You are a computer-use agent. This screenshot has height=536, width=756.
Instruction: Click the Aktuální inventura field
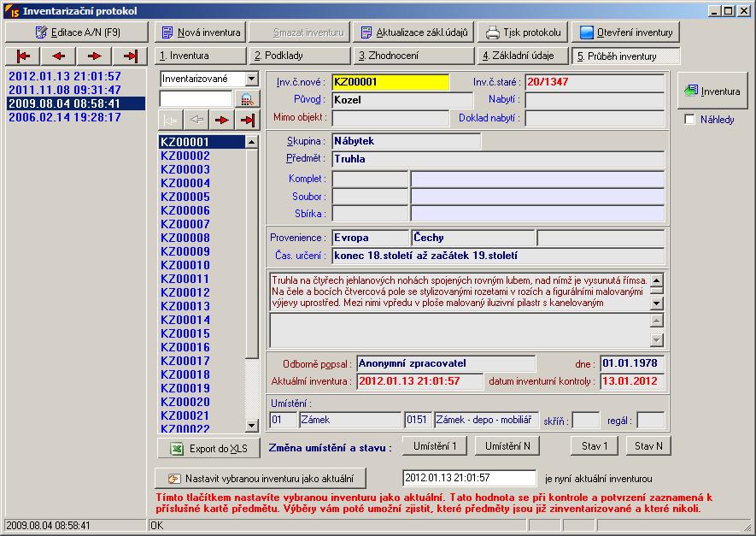point(420,381)
